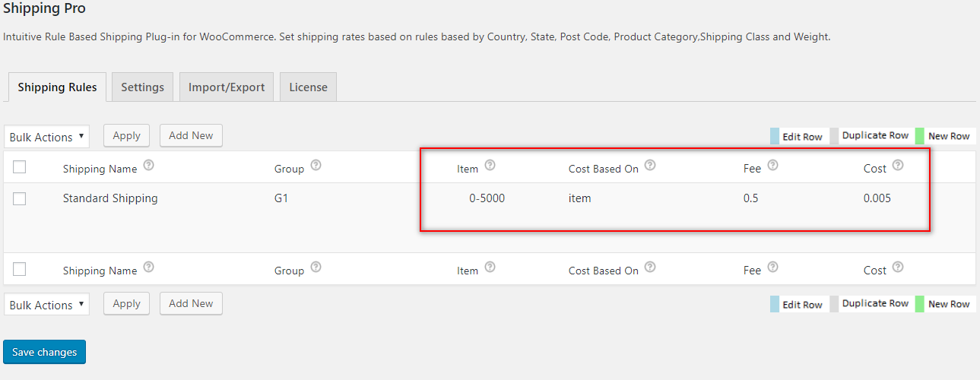Toggle the select-all checkbox in table footer

pos(20,269)
